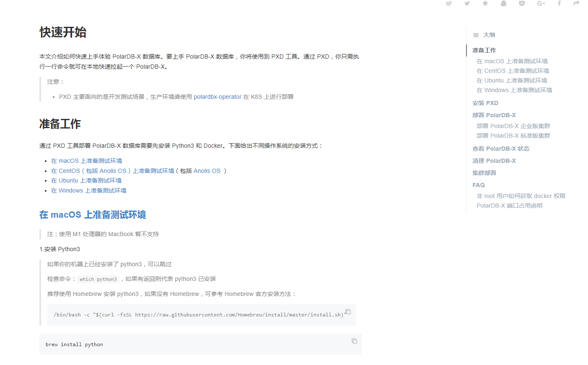The image size is (588, 365).
Task: Click the 注意： note label
Action: [56, 82]
